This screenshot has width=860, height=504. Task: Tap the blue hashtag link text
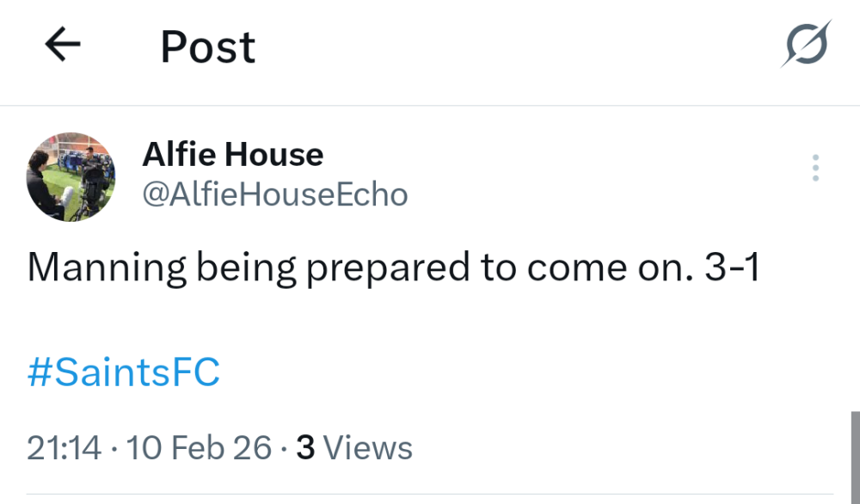123,372
